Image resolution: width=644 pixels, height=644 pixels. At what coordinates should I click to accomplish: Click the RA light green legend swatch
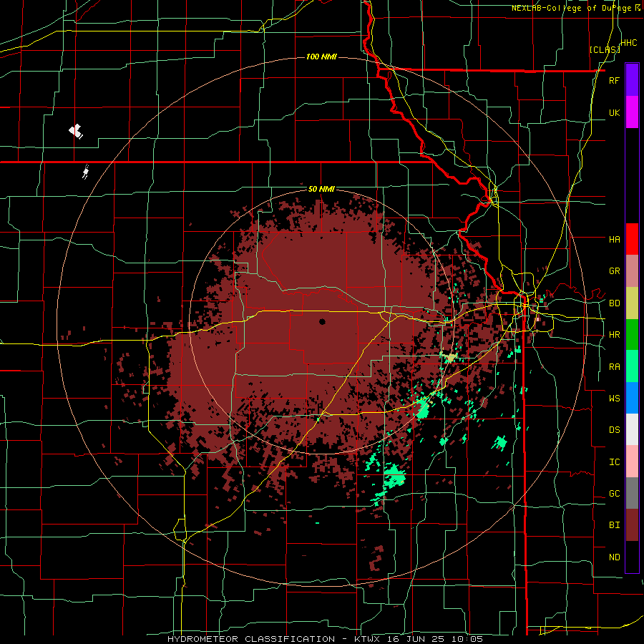[x=632, y=366]
